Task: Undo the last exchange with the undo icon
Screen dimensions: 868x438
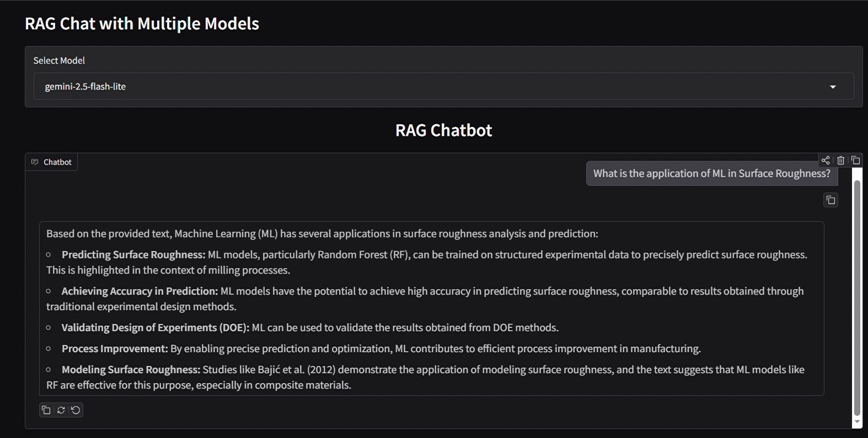Action: [76, 410]
